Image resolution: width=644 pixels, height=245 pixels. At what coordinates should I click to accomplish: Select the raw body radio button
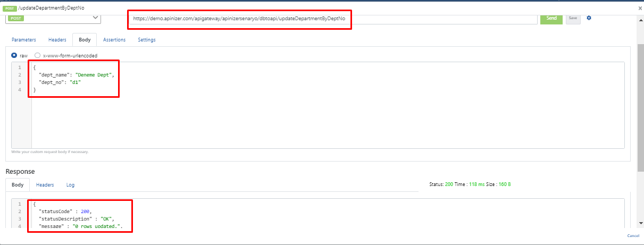14,55
